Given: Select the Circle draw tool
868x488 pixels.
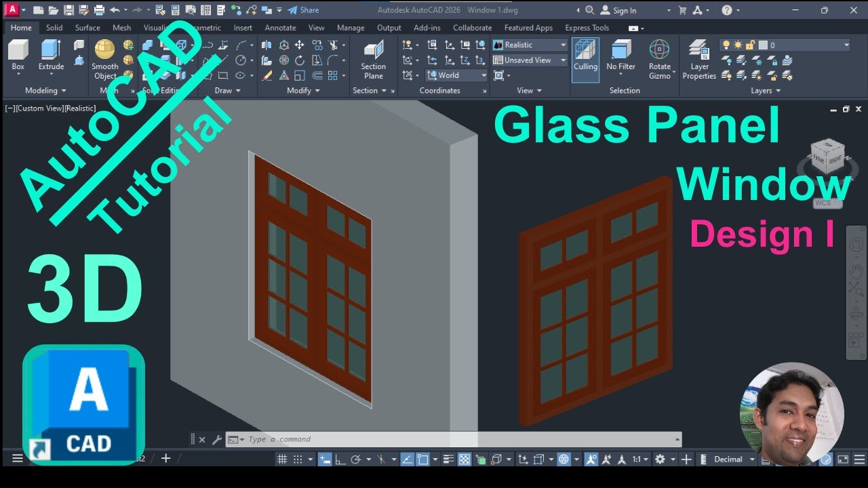Looking at the screenshot, I should (241, 60).
